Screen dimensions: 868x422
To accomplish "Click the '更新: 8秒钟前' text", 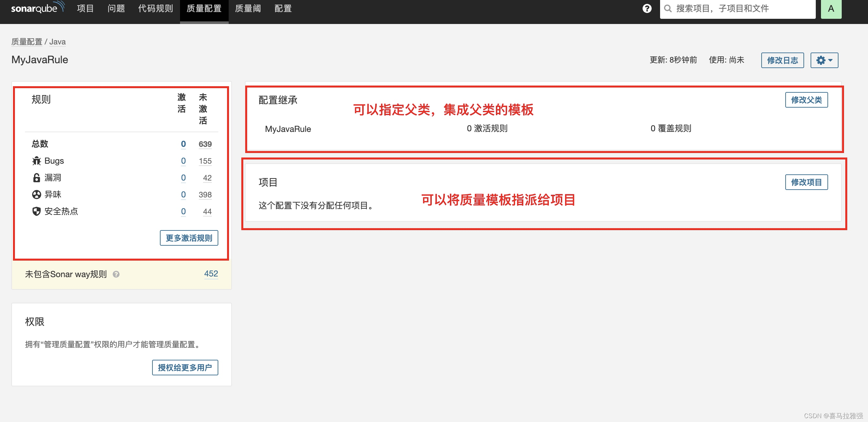I will point(673,60).
